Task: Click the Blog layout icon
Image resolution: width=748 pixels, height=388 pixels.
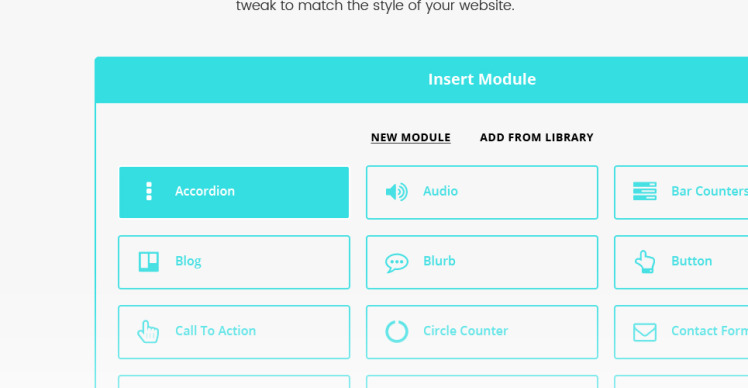Action: [149, 262]
